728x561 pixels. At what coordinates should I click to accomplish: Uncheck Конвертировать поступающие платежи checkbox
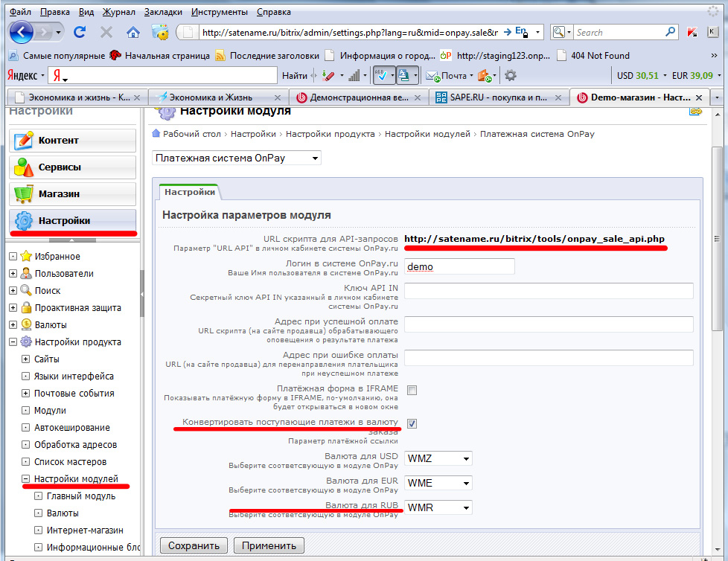click(412, 423)
